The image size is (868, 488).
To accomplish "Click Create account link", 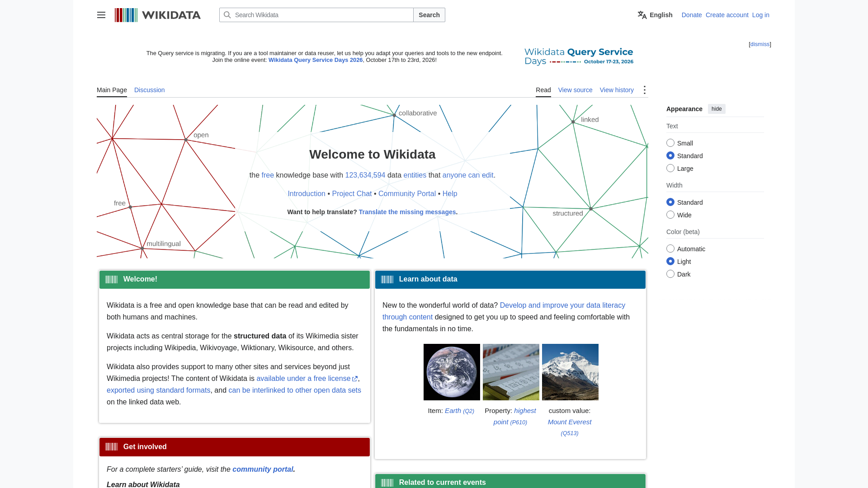I will click(727, 15).
